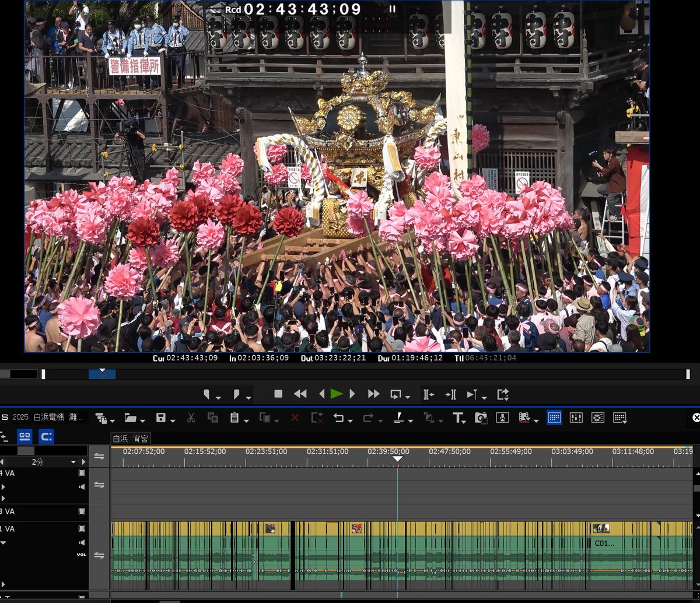Image resolution: width=700 pixels, height=603 pixels.
Task: Open the Audio Mixer sliders icon
Action: [576, 418]
